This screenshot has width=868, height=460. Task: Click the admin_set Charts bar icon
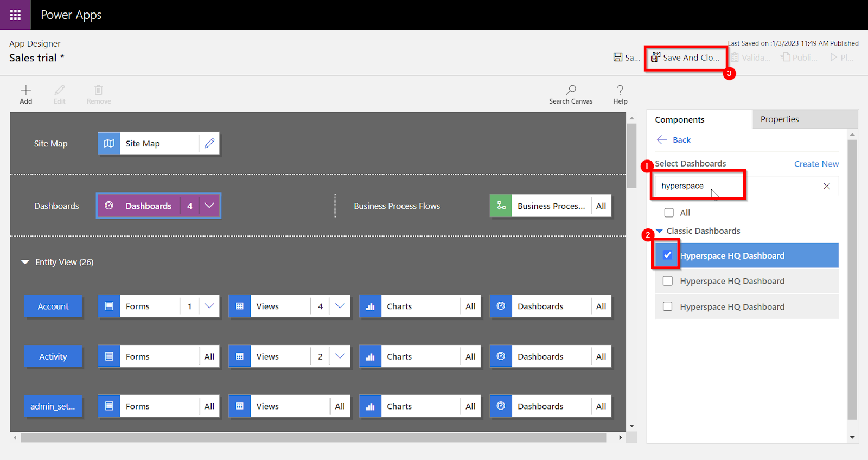371,406
